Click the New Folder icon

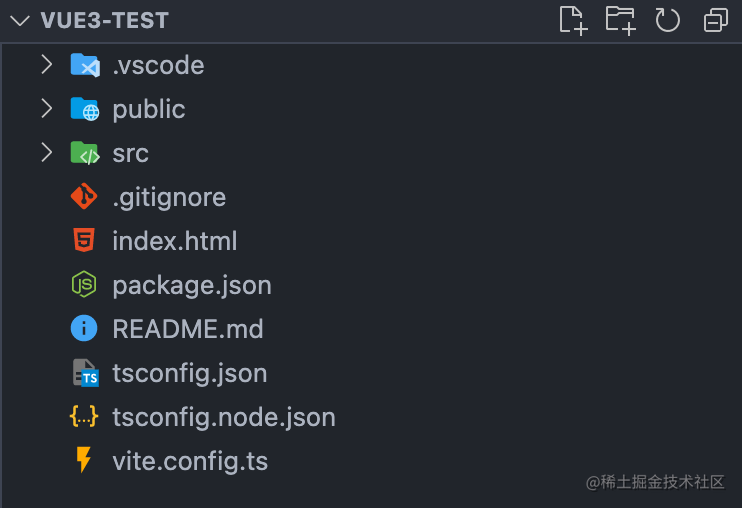click(620, 21)
